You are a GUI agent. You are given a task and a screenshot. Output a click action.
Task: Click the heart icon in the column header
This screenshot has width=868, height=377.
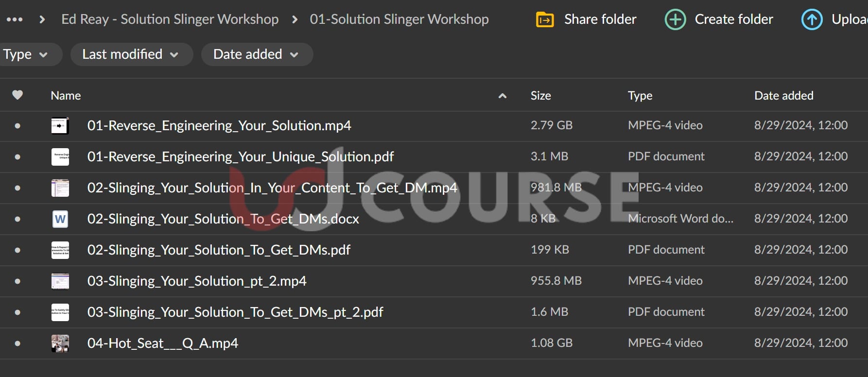[x=17, y=95]
